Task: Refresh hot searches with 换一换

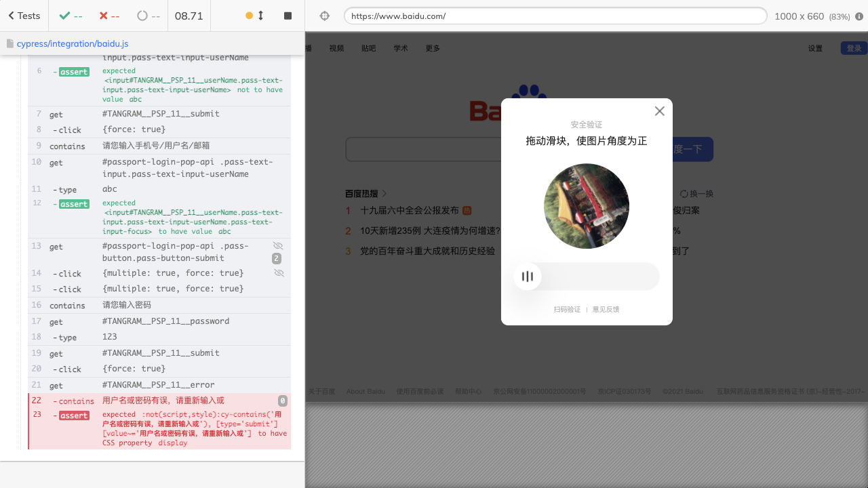Action: point(696,194)
